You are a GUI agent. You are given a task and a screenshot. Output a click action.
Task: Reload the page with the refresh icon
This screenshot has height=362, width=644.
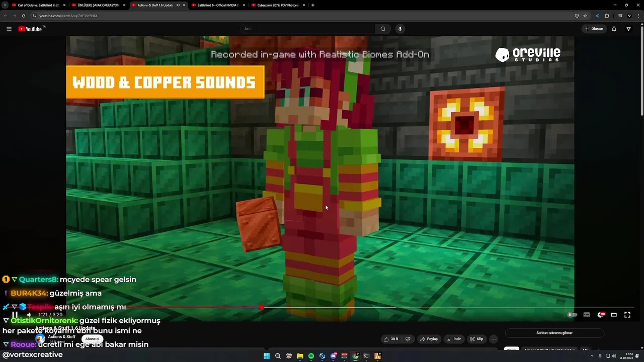[x=23, y=16]
